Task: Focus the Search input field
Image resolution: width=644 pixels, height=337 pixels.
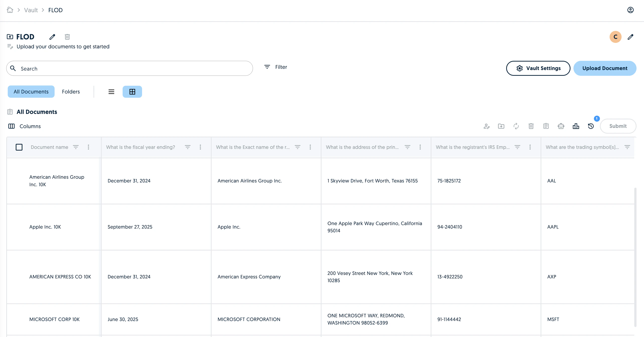Action: (x=130, y=68)
